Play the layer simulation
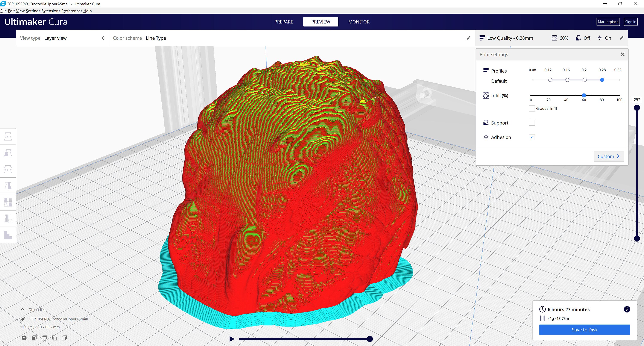Viewport: 644px width, 346px height. pyautogui.click(x=232, y=339)
